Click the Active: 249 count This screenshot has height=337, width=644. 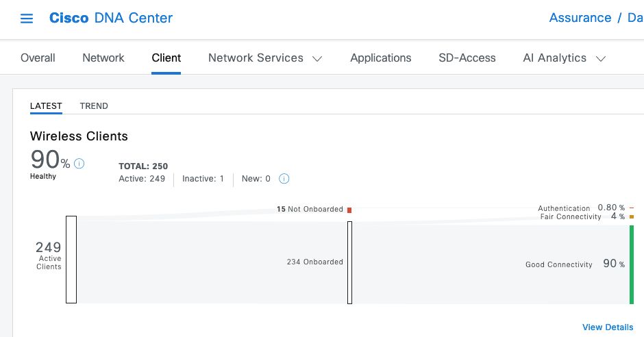tap(142, 179)
